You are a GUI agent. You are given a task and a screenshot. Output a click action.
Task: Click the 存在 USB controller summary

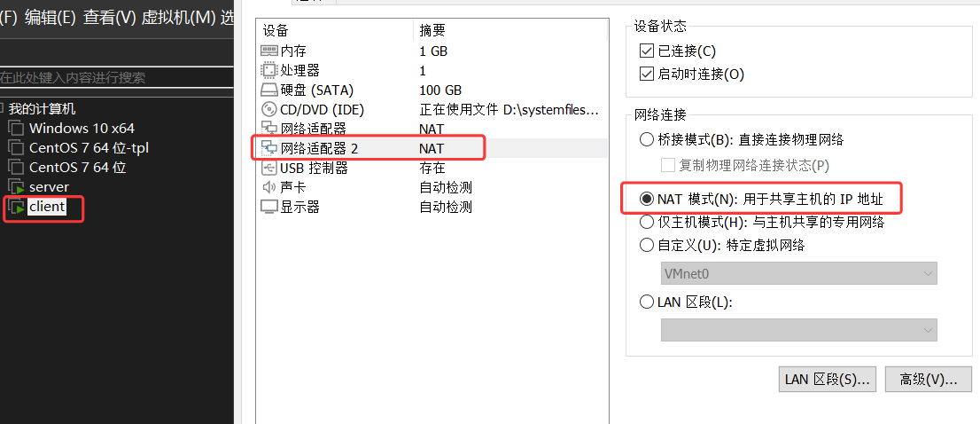(x=432, y=168)
